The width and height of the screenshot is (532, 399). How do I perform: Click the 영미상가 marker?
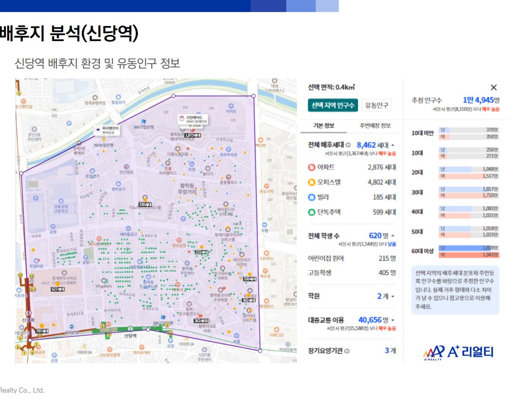[x=118, y=184]
